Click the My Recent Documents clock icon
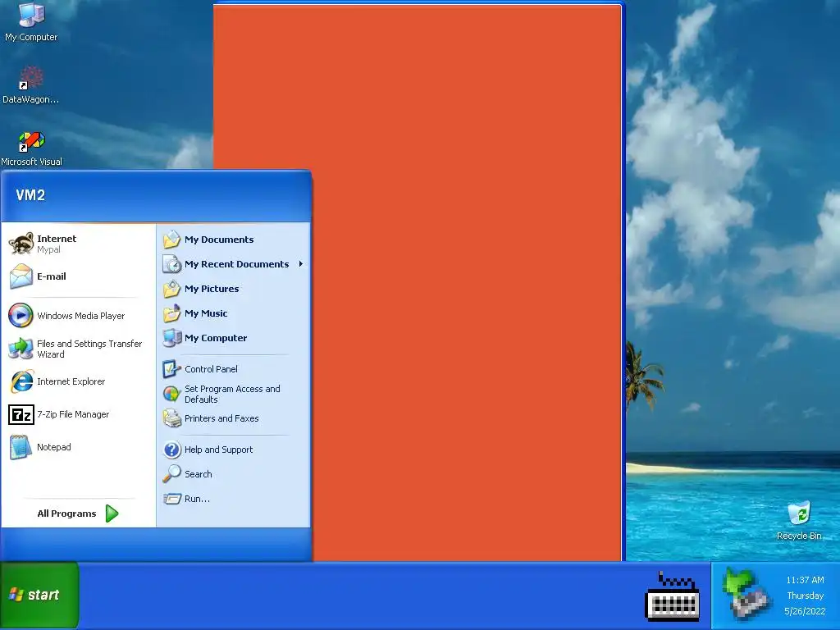The image size is (840, 630). pyautogui.click(x=172, y=264)
